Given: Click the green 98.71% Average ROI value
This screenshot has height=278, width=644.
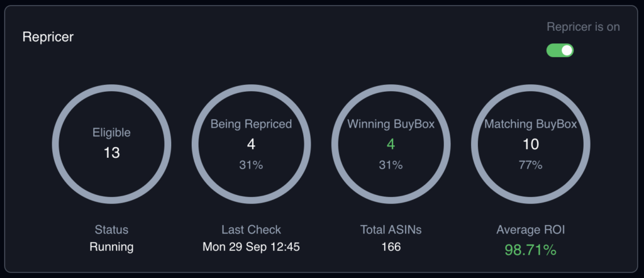Looking at the screenshot, I should click(x=530, y=250).
